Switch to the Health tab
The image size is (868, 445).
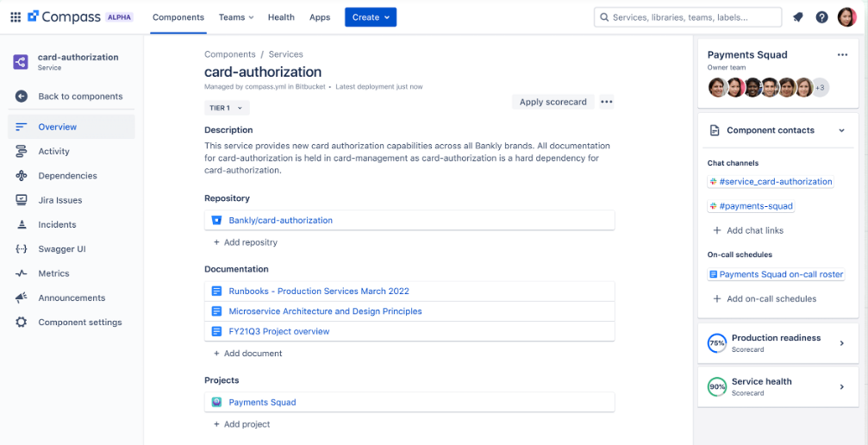click(x=281, y=17)
